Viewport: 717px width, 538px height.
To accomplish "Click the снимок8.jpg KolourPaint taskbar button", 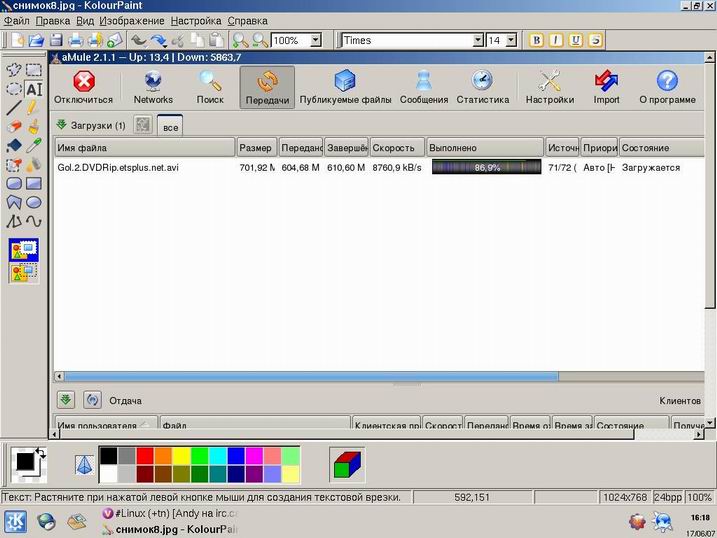I will click(x=168, y=529).
